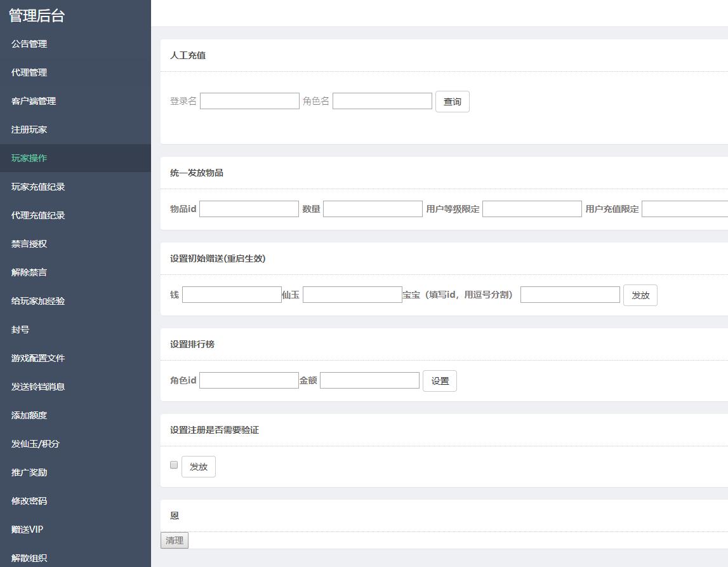728x567 pixels.
Task: Click the 清理 button
Action: click(175, 540)
